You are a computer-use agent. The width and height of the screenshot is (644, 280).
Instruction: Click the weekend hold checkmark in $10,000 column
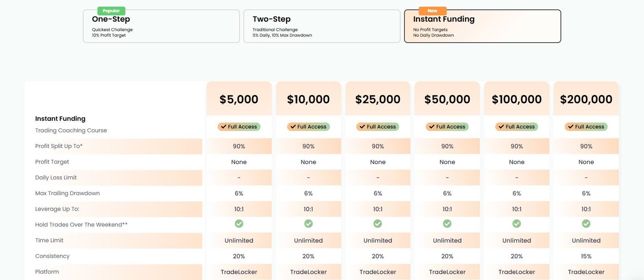308,224
